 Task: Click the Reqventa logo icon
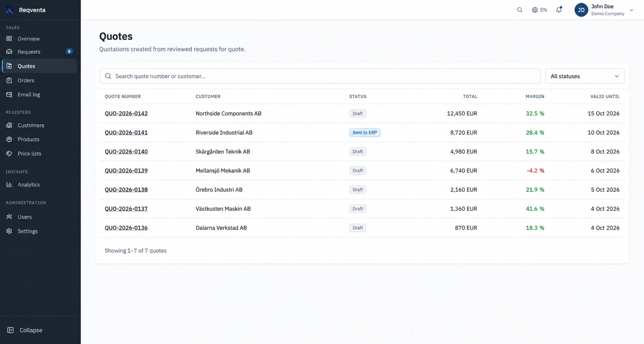[x=10, y=10]
